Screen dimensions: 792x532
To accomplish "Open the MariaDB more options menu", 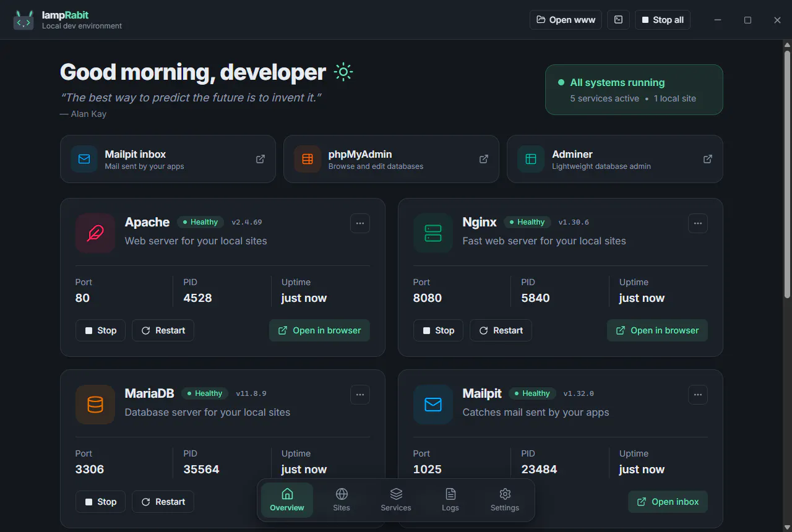I will click(360, 395).
